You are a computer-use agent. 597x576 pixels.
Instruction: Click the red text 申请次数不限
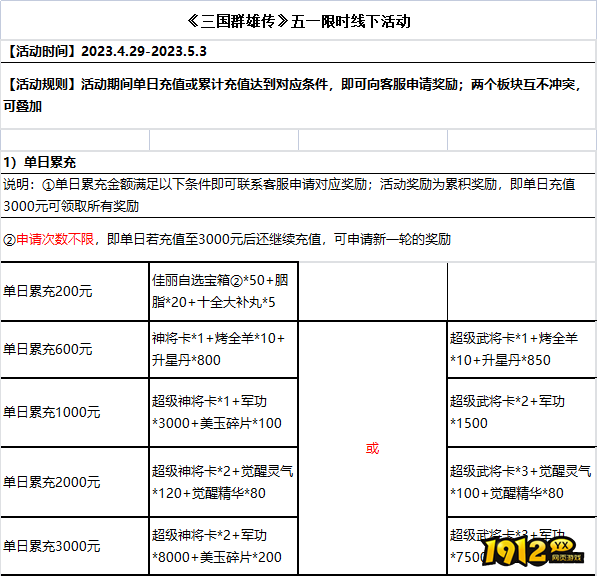point(55,239)
